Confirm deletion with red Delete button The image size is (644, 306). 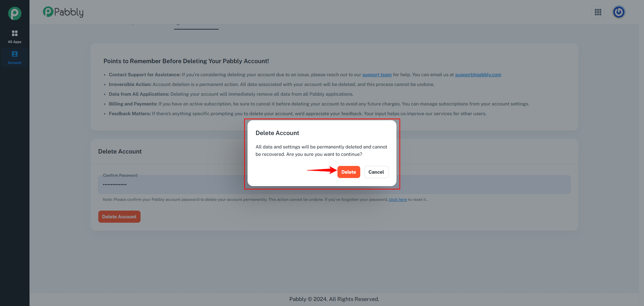click(x=348, y=172)
